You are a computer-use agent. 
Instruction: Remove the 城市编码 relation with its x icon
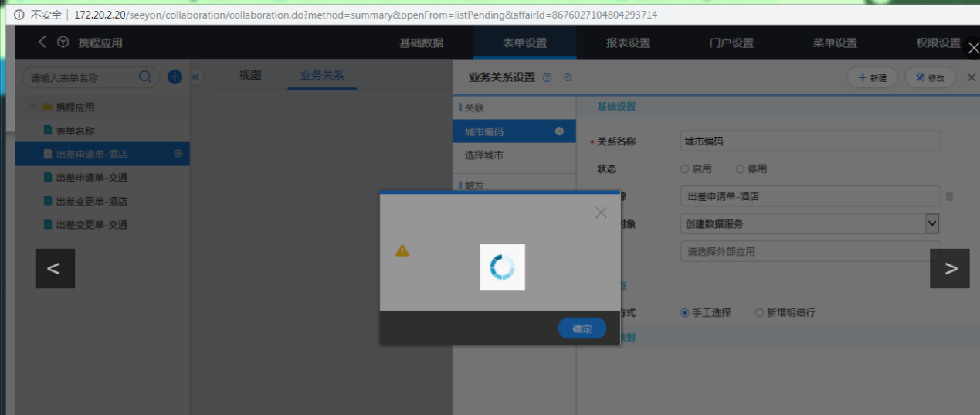point(559,131)
